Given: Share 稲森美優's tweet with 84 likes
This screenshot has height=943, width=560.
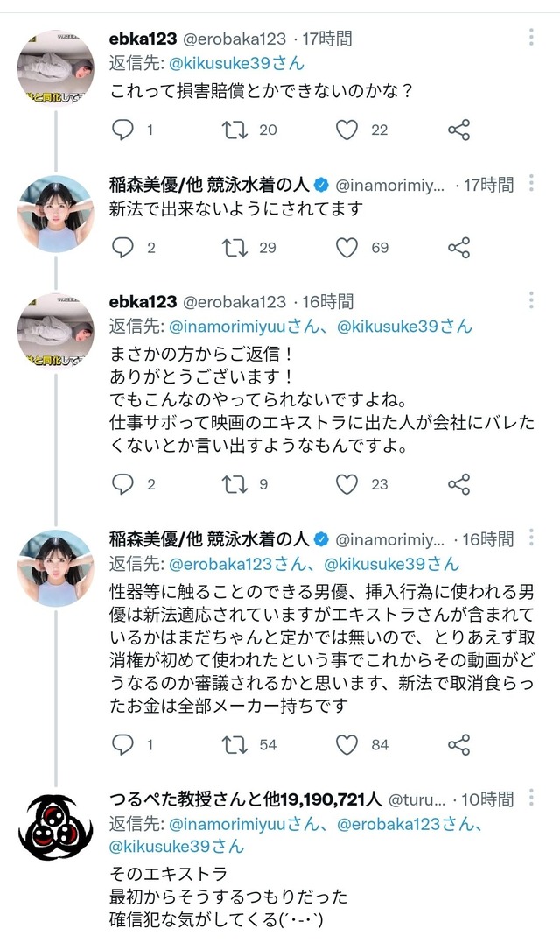Looking at the screenshot, I should click(x=458, y=744).
